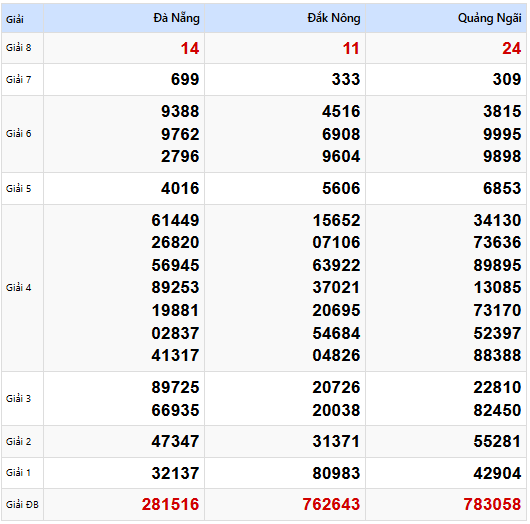Select Quảng Ngãi Giải 1 number 42904

click(x=497, y=473)
